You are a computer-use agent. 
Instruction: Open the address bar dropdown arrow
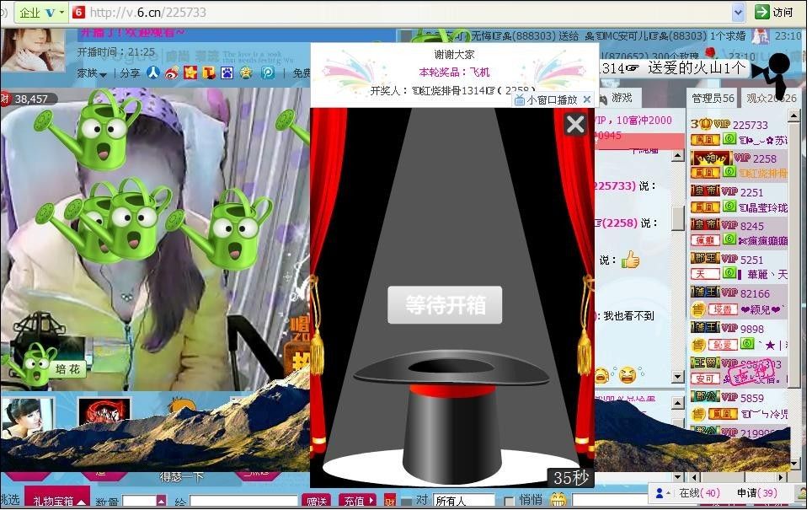click(738, 12)
